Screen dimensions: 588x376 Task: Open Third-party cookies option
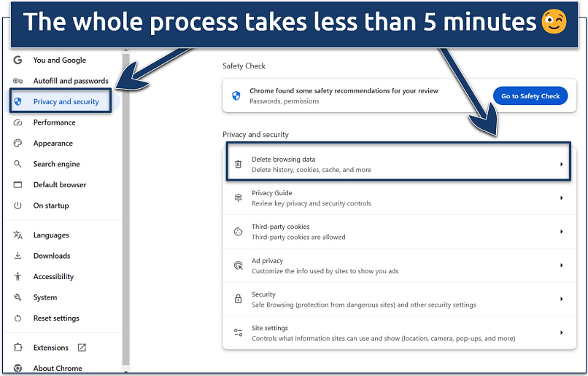coord(399,232)
